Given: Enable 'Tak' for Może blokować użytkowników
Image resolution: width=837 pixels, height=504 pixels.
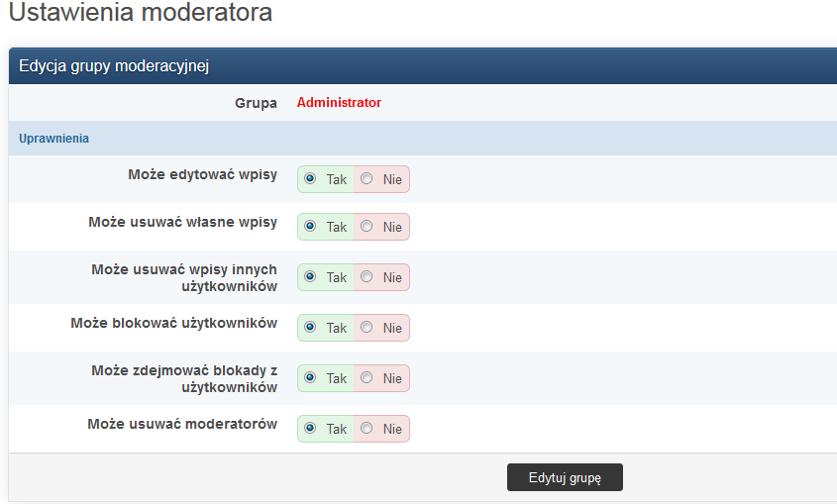Looking at the screenshot, I should (x=311, y=328).
